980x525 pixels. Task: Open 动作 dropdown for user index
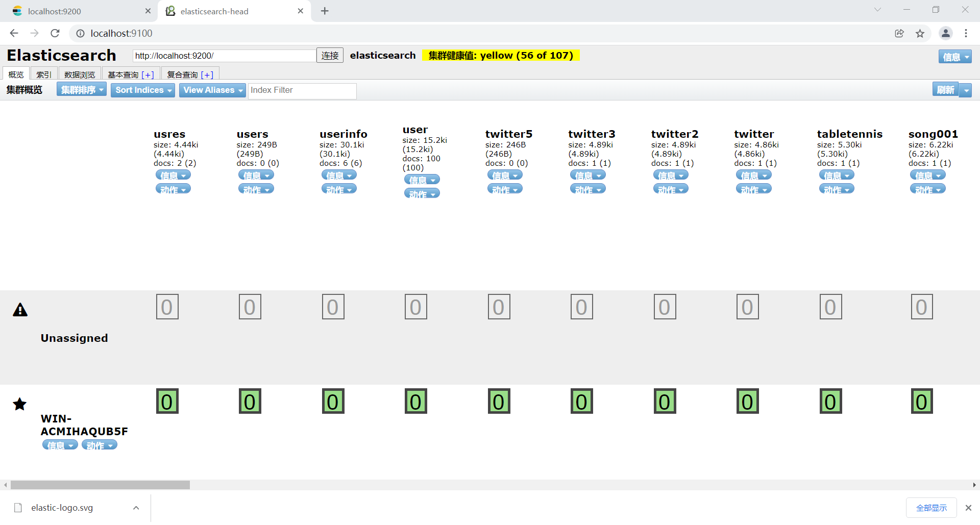(x=422, y=193)
